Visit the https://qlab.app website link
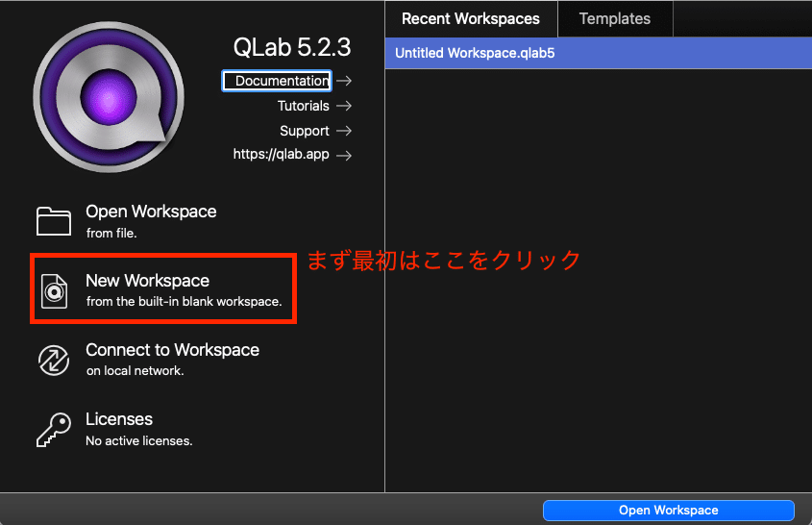This screenshot has width=812, height=525. tap(282, 155)
